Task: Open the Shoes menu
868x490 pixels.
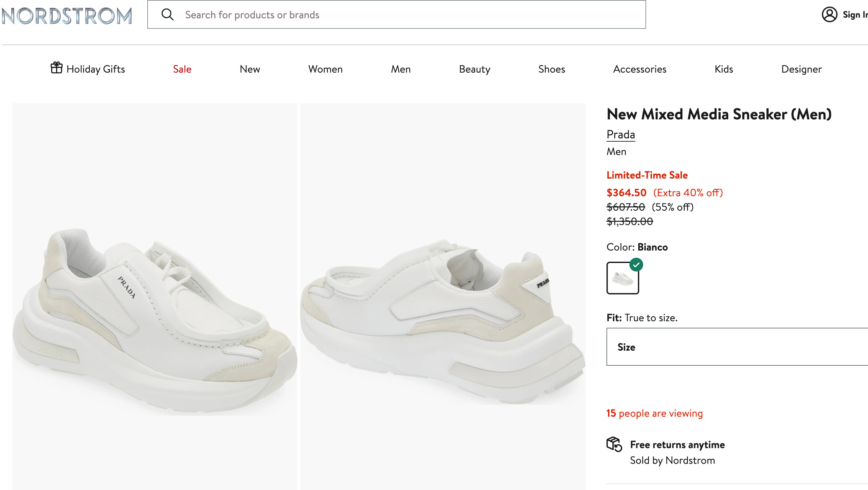Action: pyautogui.click(x=551, y=69)
